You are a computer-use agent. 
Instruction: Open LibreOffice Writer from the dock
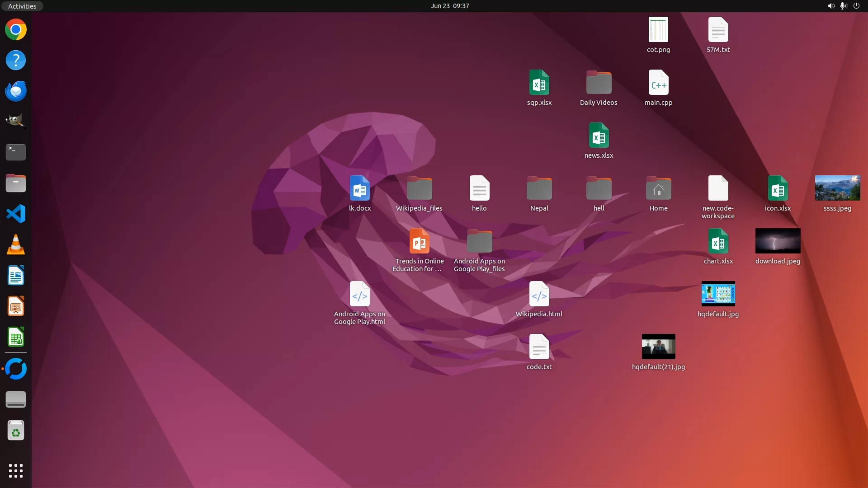point(16,275)
